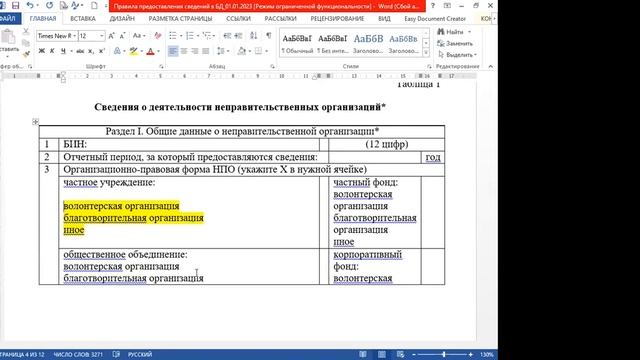640x360 pixels.
Task: Decrease font size
Action: click(x=122, y=36)
